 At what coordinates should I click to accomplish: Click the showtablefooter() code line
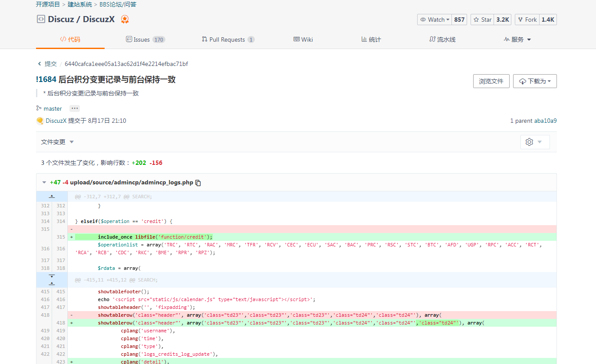(x=123, y=292)
